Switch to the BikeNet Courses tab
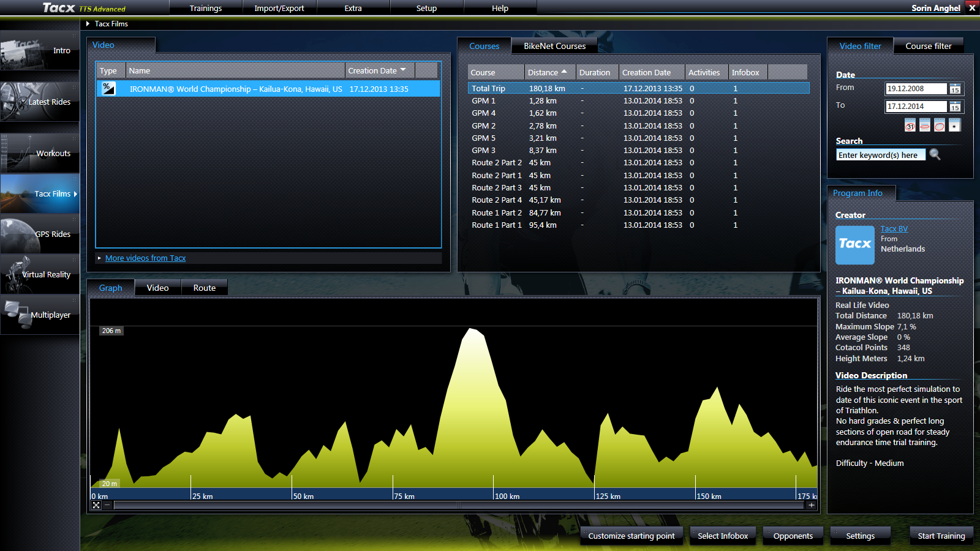 555,46
